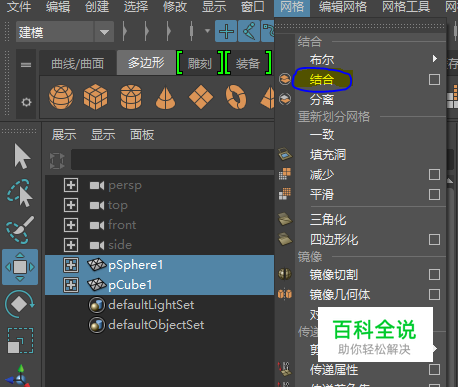Viewport: 458px width, 387px height.
Task: Open options box for 镜像几何体
Action: tap(434, 295)
